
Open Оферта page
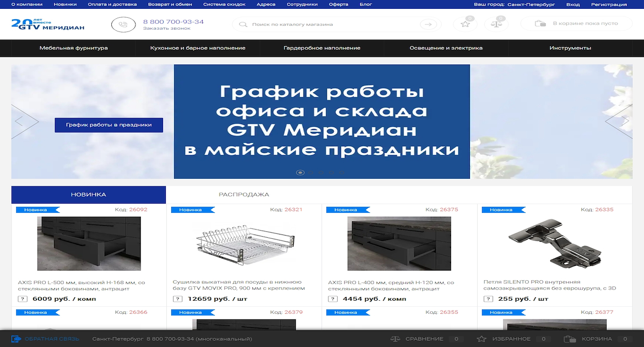click(338, 4)
